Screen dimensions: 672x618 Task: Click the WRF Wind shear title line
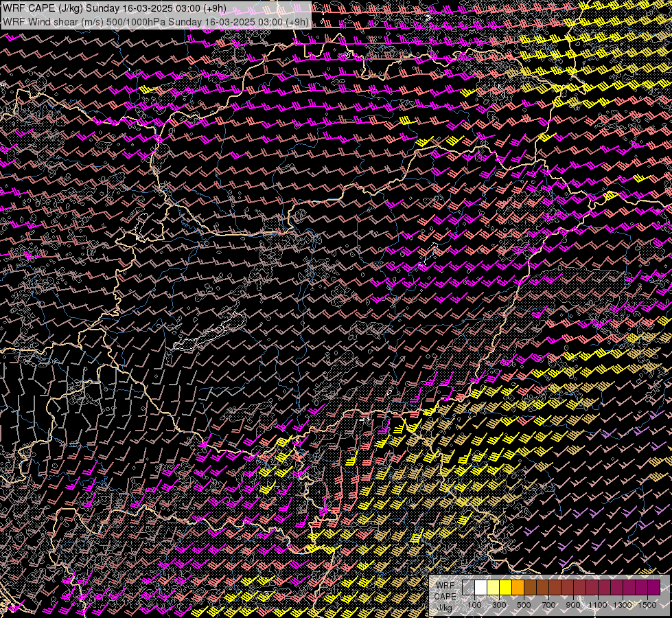point(156,22)
